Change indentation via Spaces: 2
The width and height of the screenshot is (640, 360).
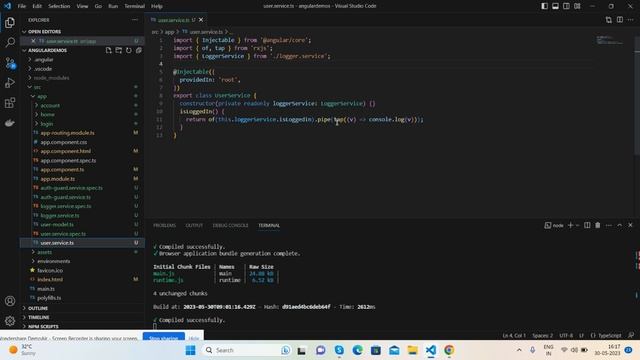coord(542,336)
